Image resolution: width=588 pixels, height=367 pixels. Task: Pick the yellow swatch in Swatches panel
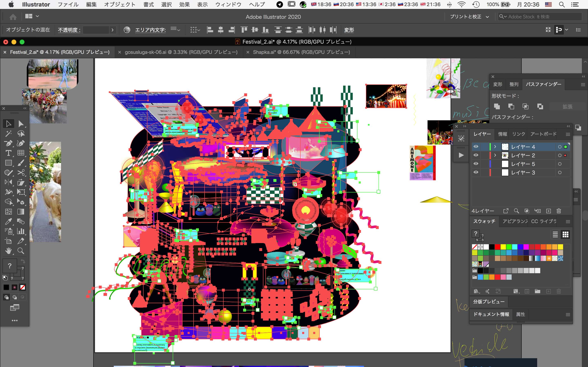point(503,247)
